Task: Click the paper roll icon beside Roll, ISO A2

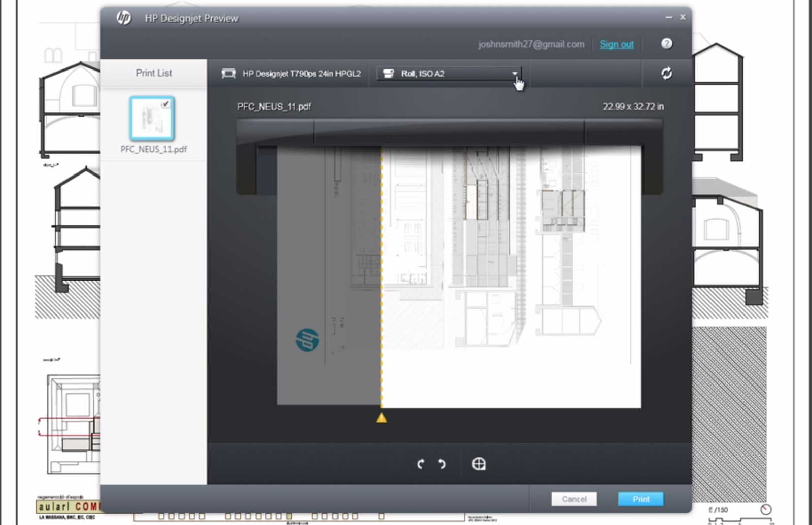Action: click(x=388, y=74)
